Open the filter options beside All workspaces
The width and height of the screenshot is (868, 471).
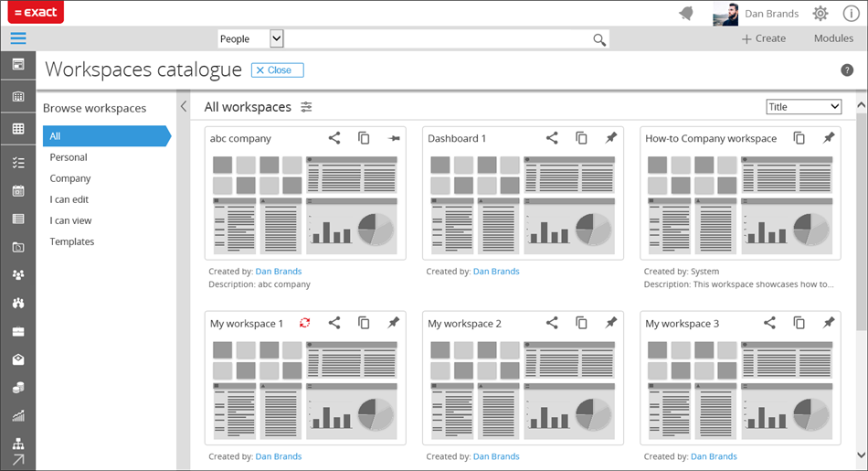(307, 107)
